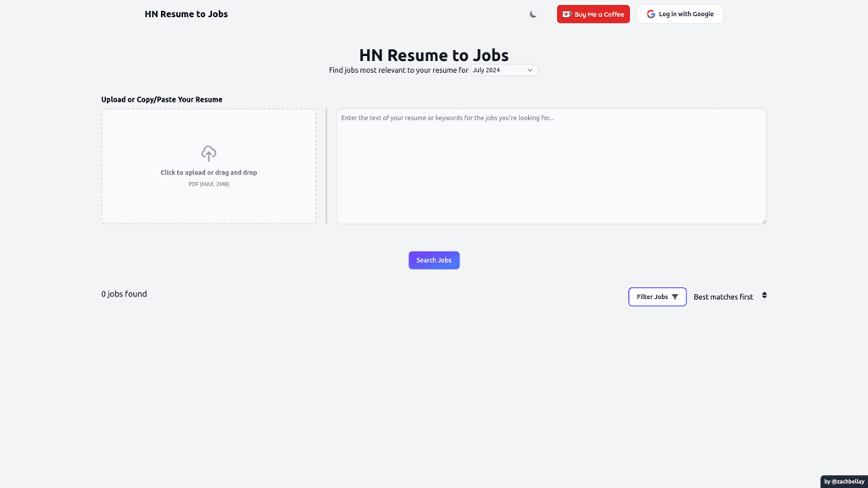Click the Click to upload text
Viewport: 868px width, 488px height.
[209, 172]
